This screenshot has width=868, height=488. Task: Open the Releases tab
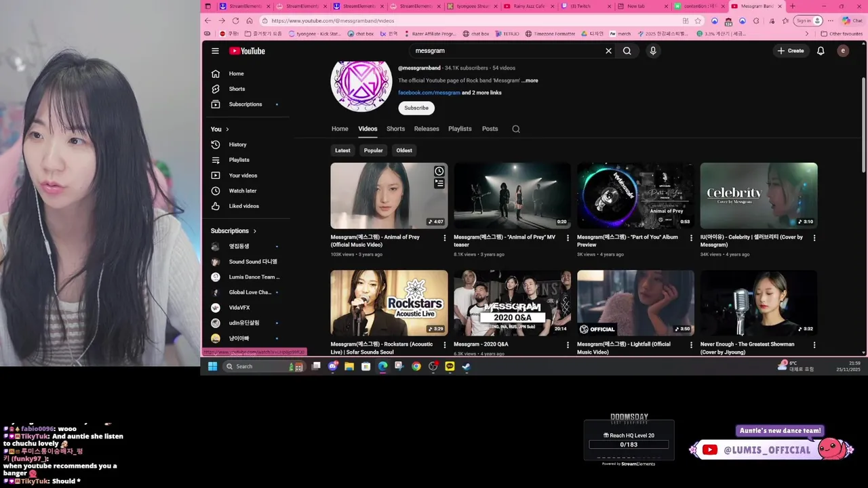coord(427,129)
